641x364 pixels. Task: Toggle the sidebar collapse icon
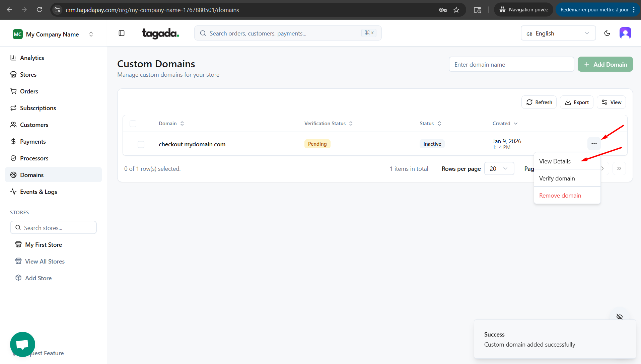[x=122, y=33]
